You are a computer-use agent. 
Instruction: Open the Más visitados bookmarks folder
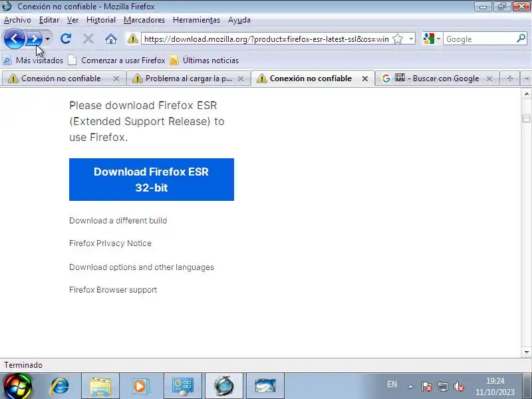[33, 61]
